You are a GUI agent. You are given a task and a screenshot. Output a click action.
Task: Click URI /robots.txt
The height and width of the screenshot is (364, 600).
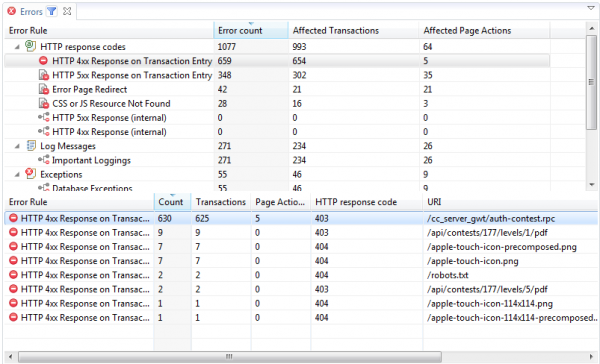[448, 275]
